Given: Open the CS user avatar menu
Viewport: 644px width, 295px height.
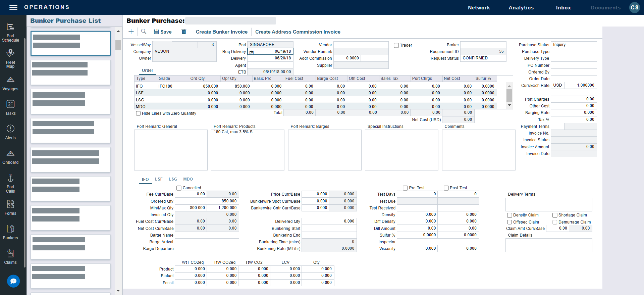Looking at the screenshot, I should click(x=635, y=7).
